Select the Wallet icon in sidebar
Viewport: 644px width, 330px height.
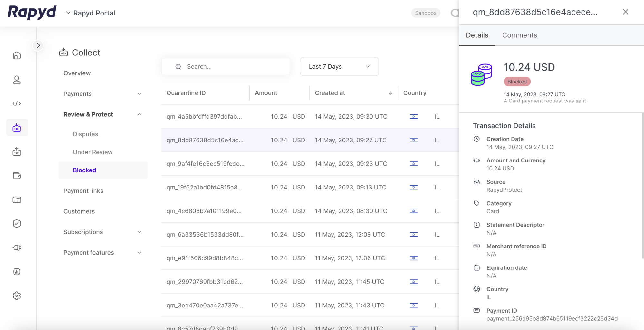tap(17, 176)
